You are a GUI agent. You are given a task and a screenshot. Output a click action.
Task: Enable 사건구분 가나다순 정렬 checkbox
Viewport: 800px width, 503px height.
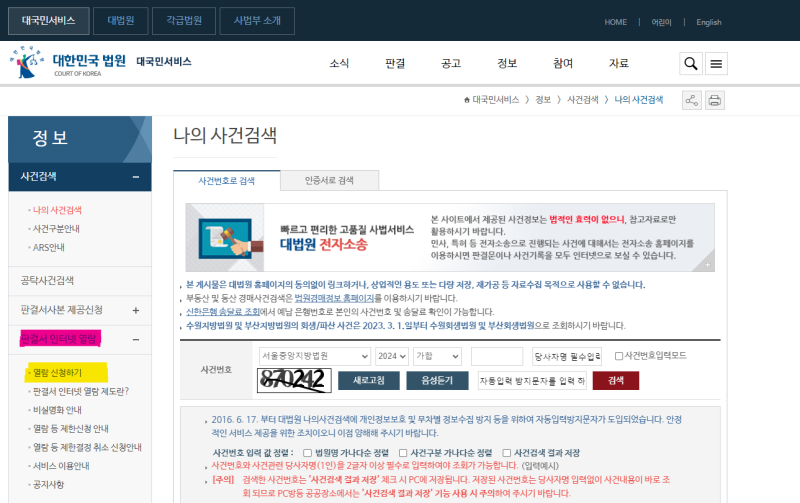403,453
